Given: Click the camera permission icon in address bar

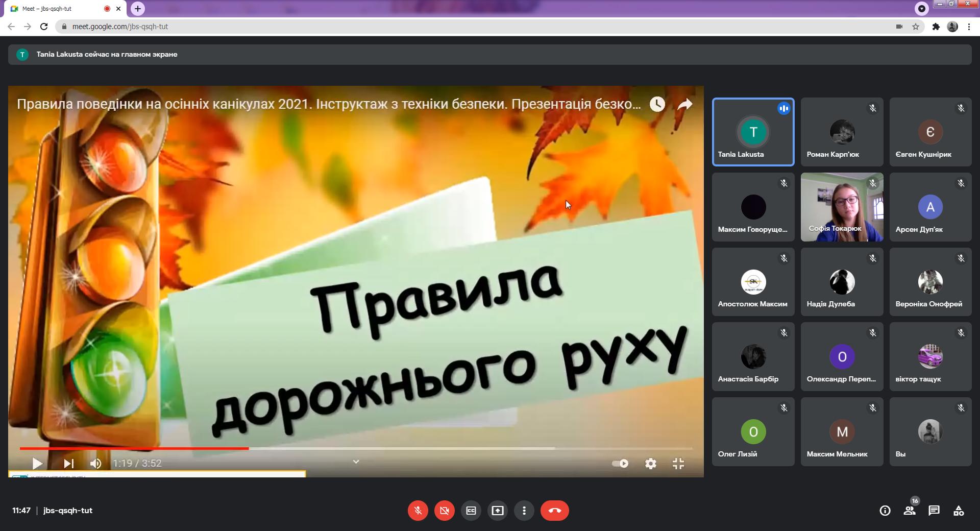Looking at the screenshot, I should coord(899,27).
